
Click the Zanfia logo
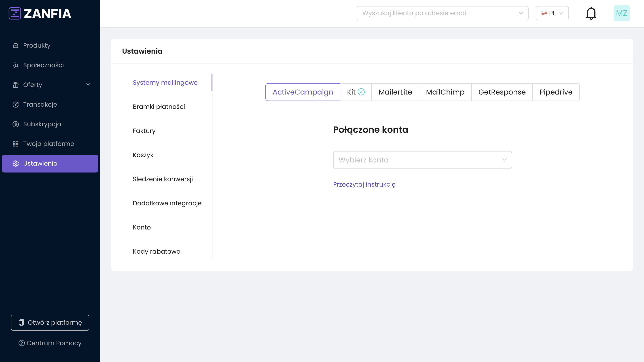coord(40,13)
